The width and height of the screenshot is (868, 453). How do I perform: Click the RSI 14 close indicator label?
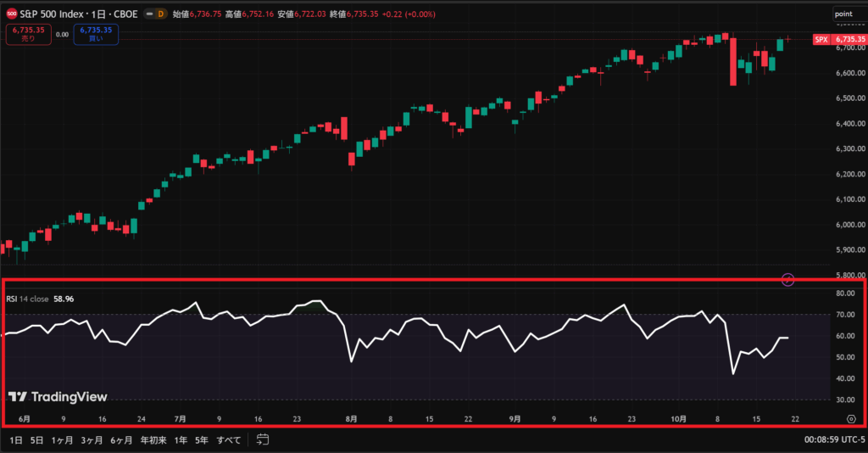point(28,299)
